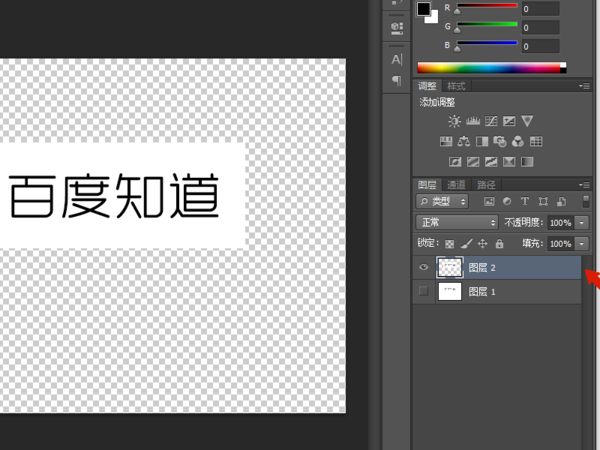
Task: Open the 正常 blend mode dropdown
Action: click(x=457, y=222)
